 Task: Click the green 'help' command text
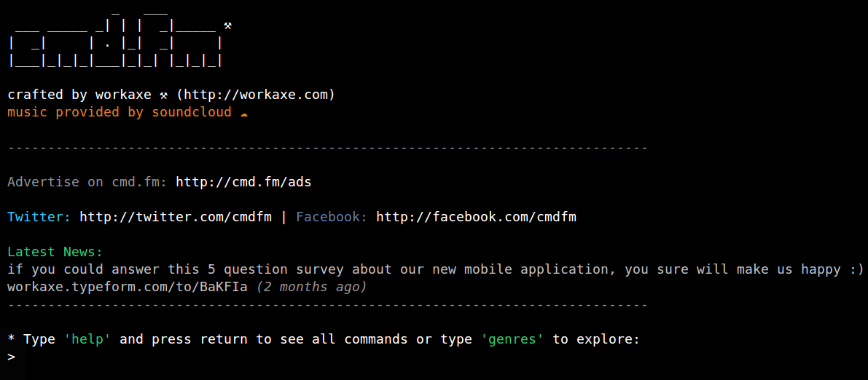point(87,339)
